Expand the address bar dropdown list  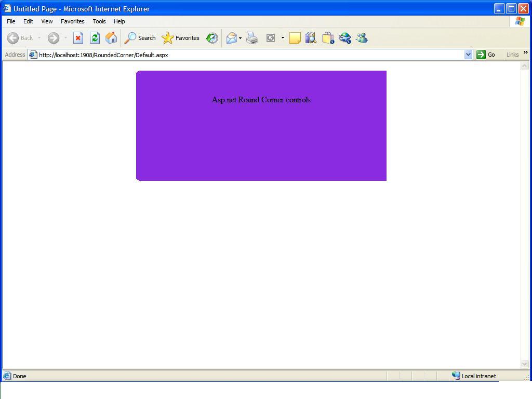click(x=468, y=55)
